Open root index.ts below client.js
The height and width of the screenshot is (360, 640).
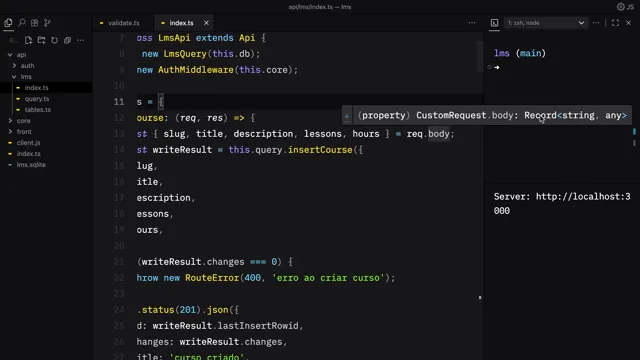click(x=29, y=153)
